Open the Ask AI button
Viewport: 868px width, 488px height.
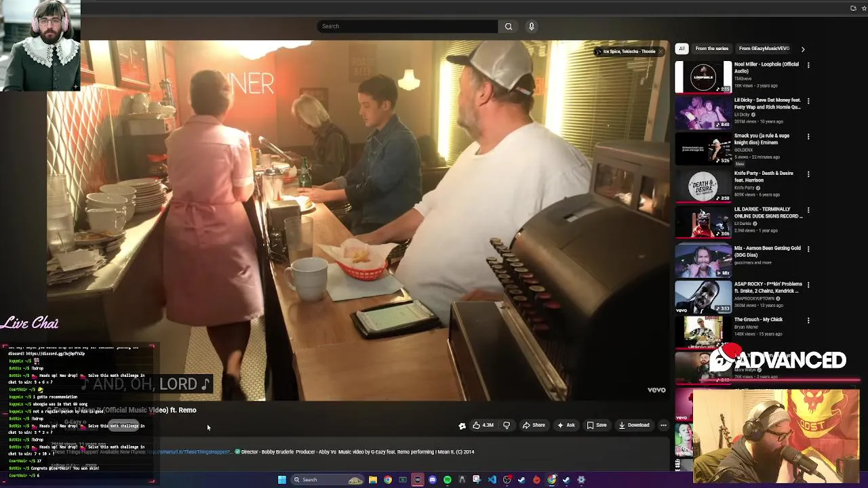566,425
